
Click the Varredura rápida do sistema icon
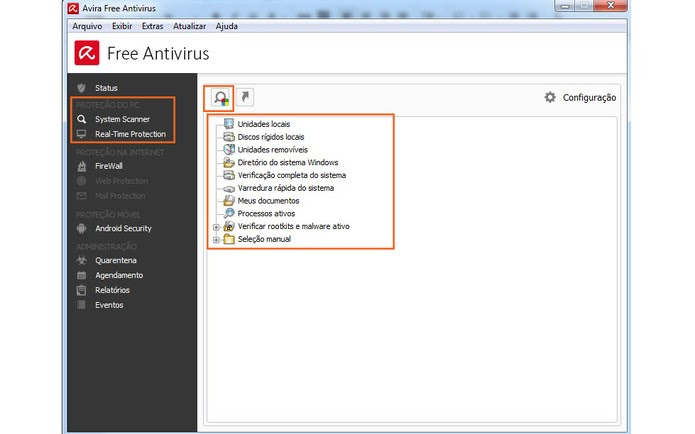229,188
